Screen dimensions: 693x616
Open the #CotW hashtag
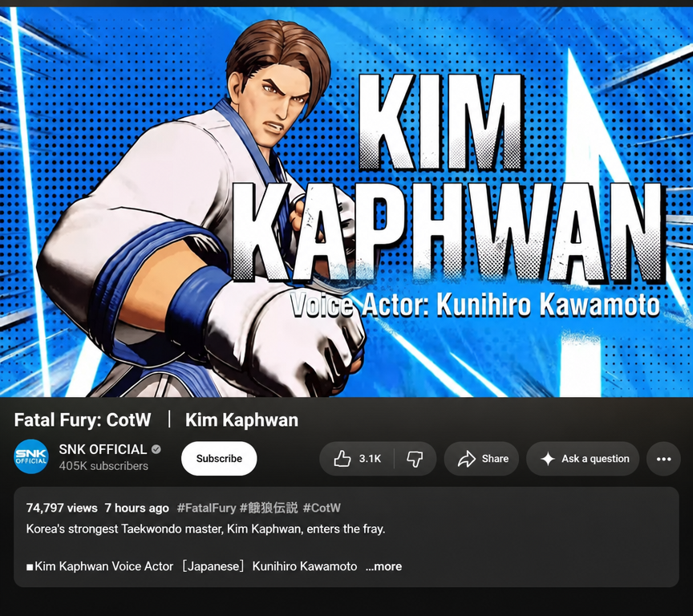click(322, 509)
